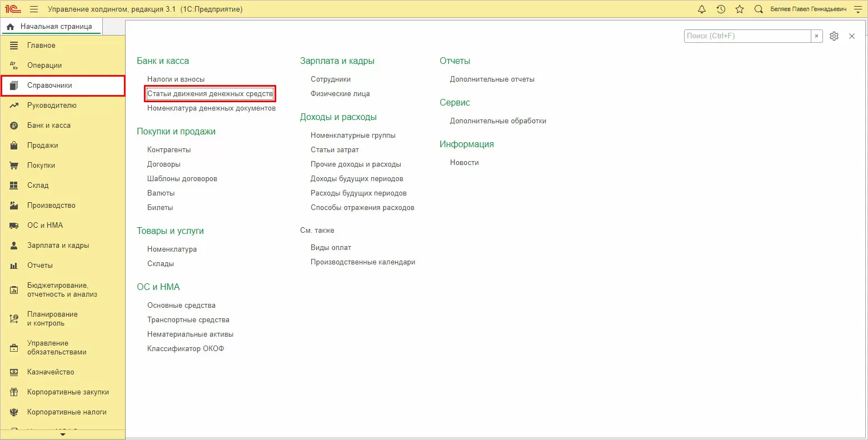Clear the search field

[x=816, y=36]
